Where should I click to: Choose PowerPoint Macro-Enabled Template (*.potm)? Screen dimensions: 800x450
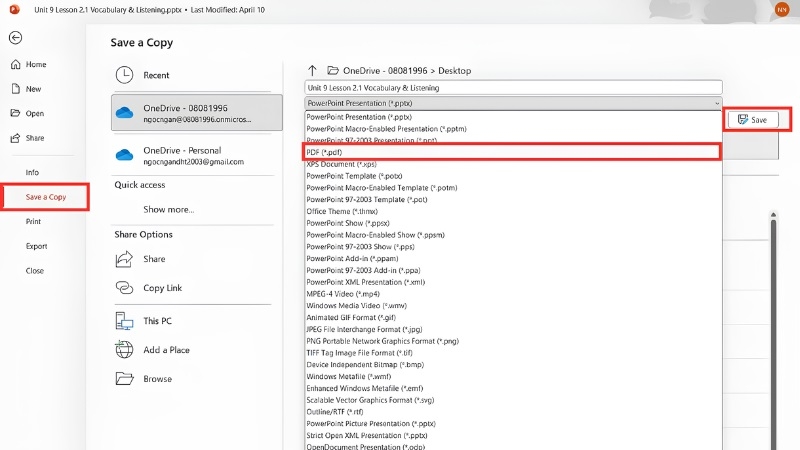click(513, 187)
